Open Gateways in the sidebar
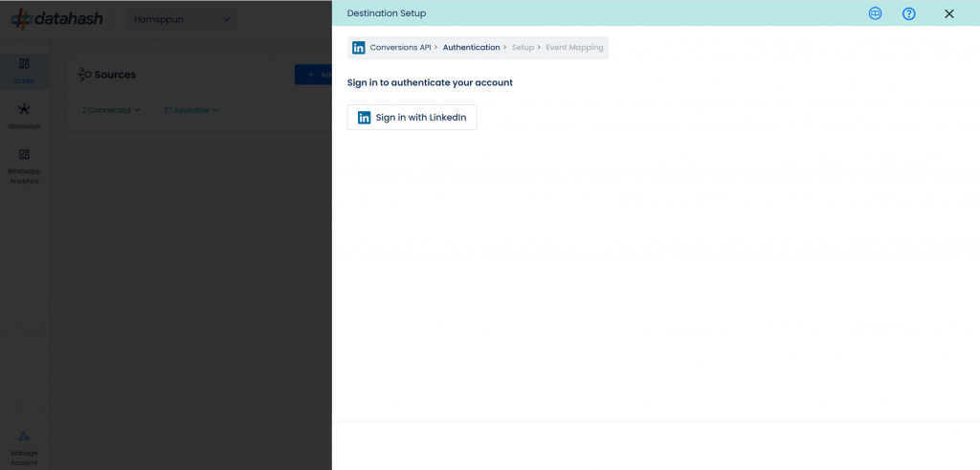 click(x=24, y=116)
